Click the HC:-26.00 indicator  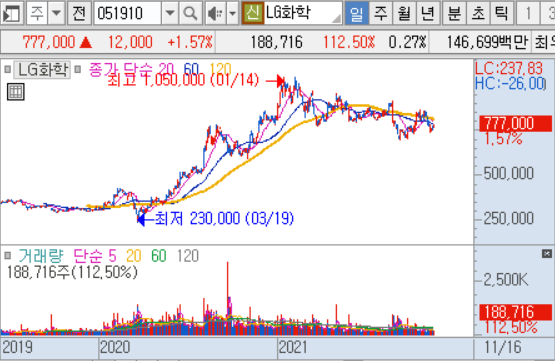(x=510, y=84)
